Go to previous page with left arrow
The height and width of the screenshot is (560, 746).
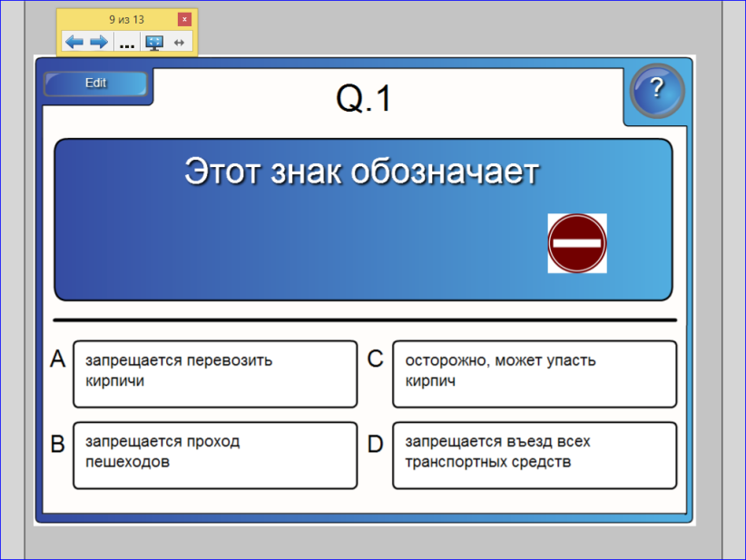click(x=74, y=43)
